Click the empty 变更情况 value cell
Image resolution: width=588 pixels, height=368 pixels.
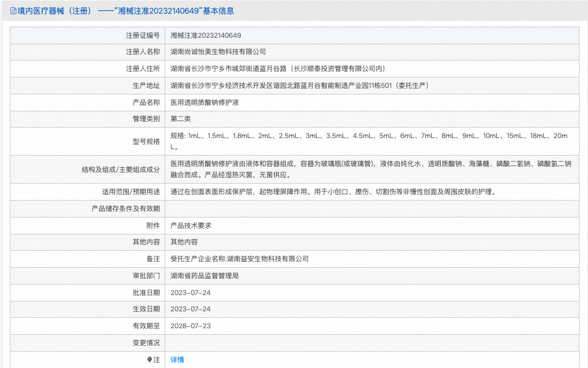tap(371, 343)
